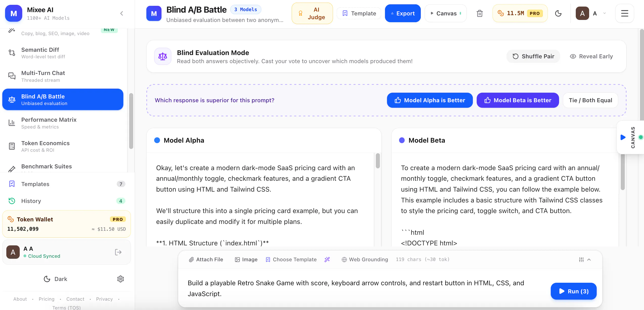Image resolution: width=644 pixels, height=310 pixels.
Task: Vote Model Beta is Better
Action: click(518, 100)
